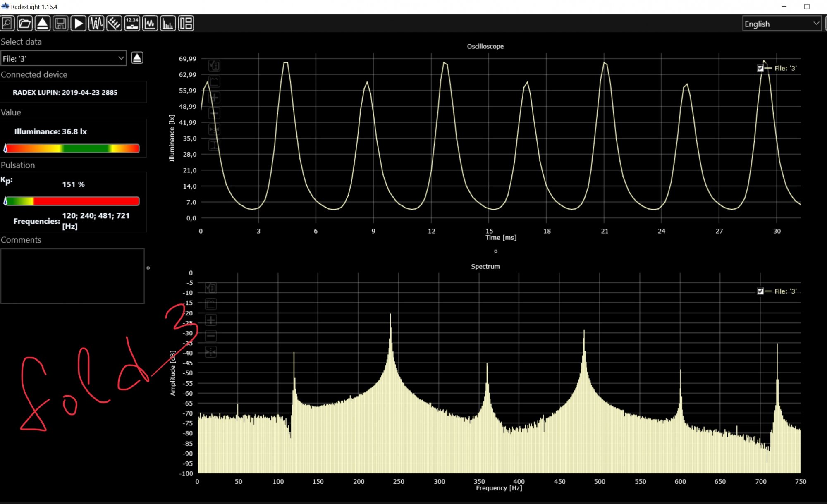Click the search document toolbar icon
Viewport: 827px width, 504px height.
[x=7, y=24]
